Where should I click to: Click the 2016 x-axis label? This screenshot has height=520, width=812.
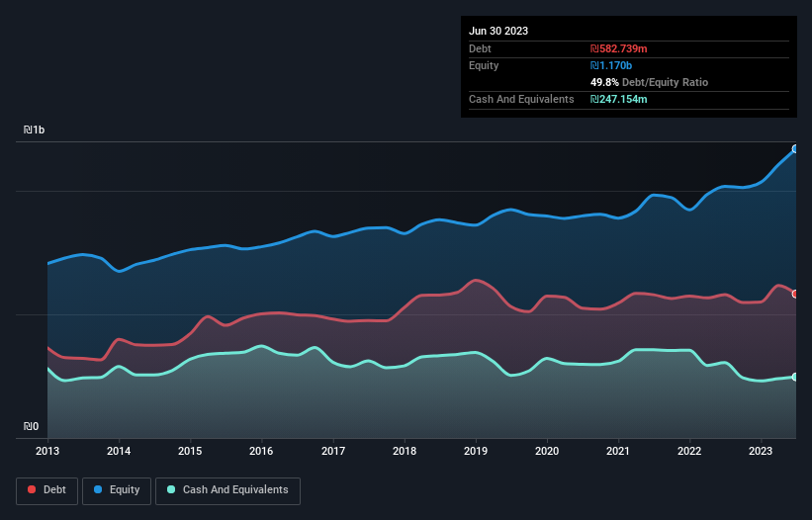tap(261, 451)
